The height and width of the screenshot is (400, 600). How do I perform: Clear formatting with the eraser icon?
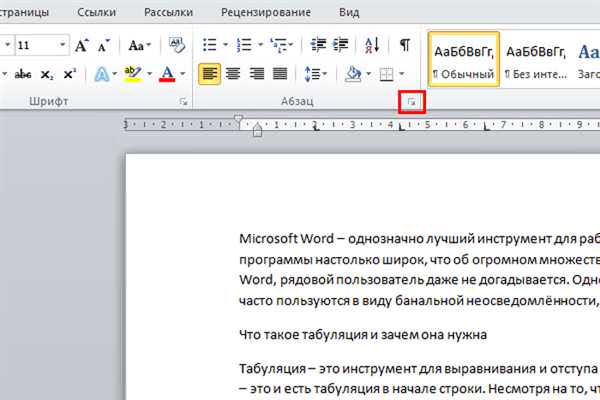point(177,45)
